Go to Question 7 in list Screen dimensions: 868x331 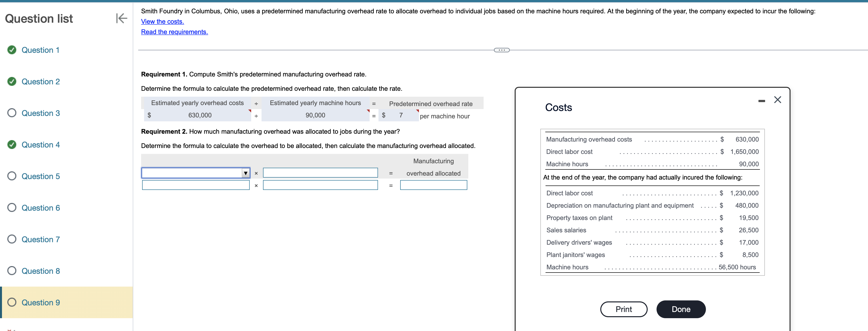click(40, 239)
